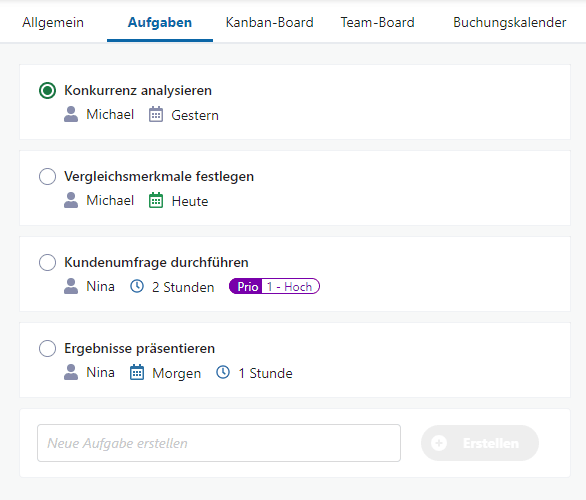Click the green calendar icon beside Heute

point(156,200)
